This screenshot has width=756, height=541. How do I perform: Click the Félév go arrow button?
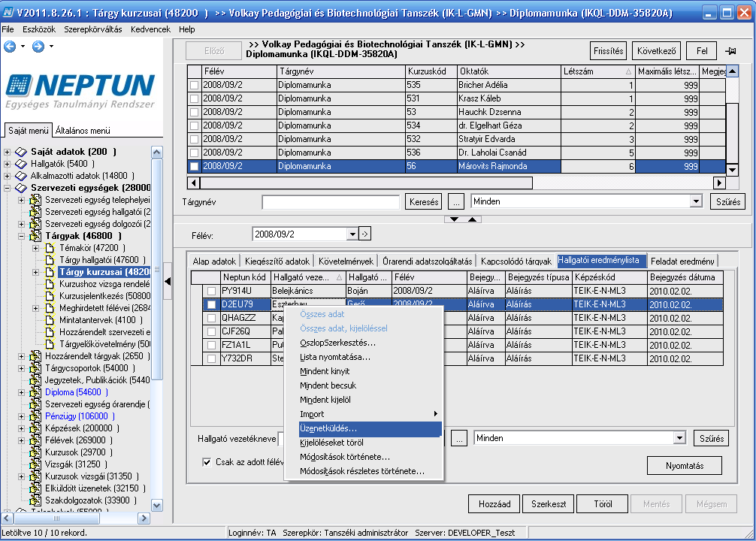pyautogui.click(x=365, y=234)
